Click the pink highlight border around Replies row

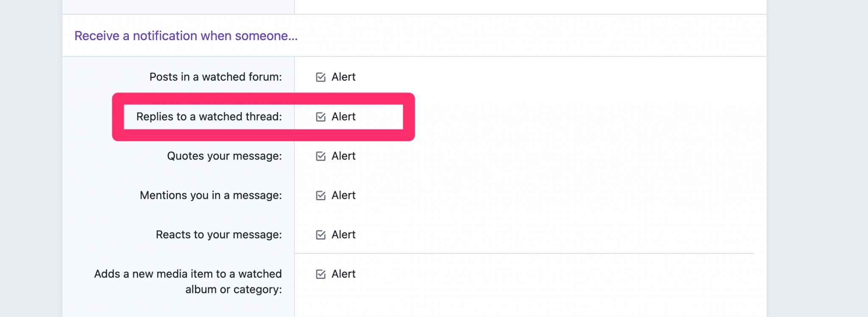pos(263,98)
